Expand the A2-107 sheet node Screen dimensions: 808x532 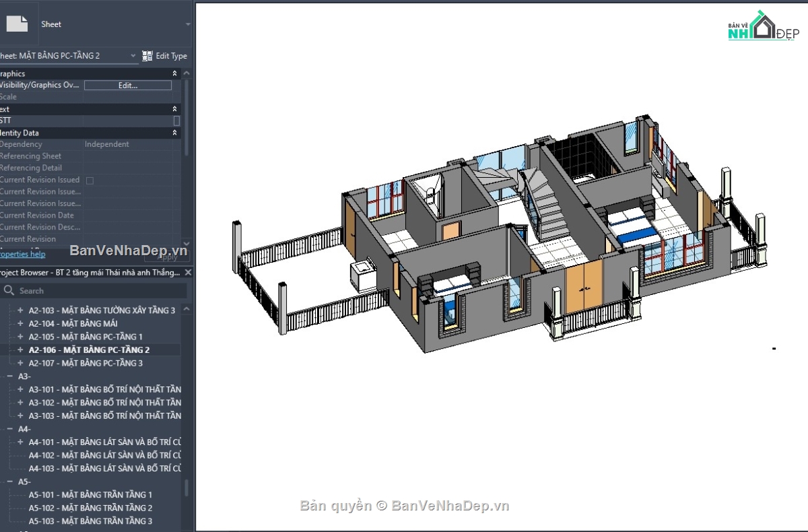[20, 363]
